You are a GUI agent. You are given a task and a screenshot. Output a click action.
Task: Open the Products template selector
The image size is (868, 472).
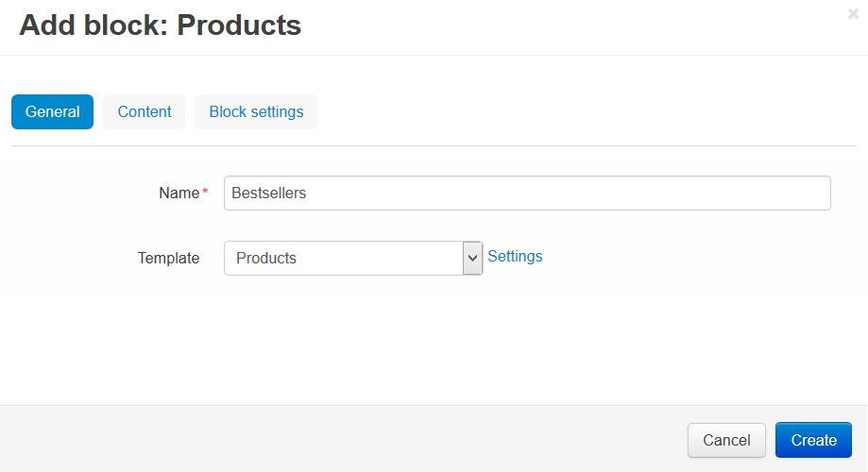pyautogui.click(x=353, y=258)
